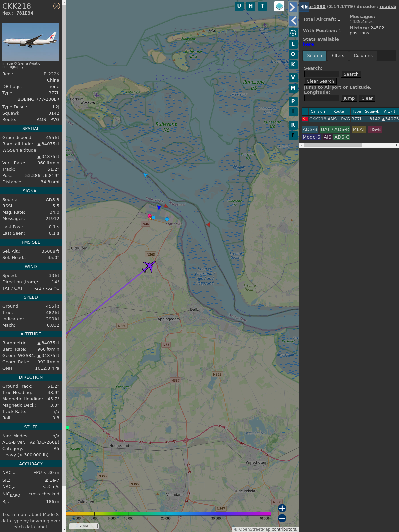399x532 pixels.
Task: Close the CKK218 aircraft info panel
Action: [x=57, y=6]
